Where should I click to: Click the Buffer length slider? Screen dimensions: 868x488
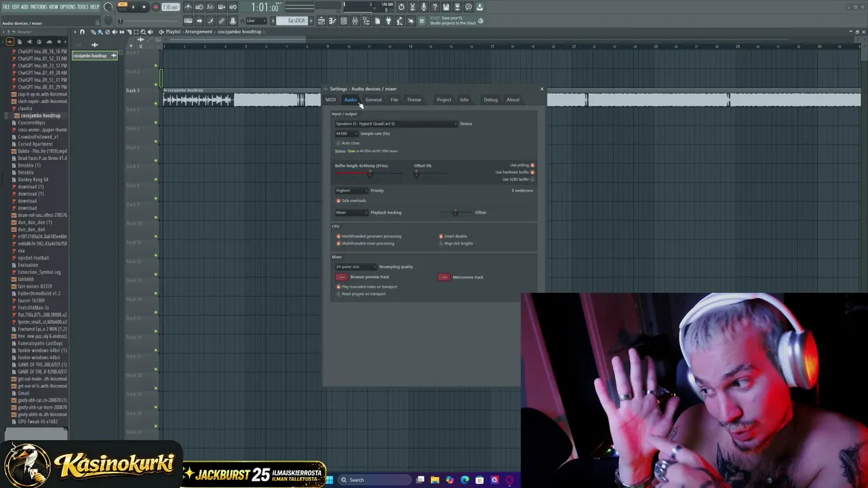(368, 174)
